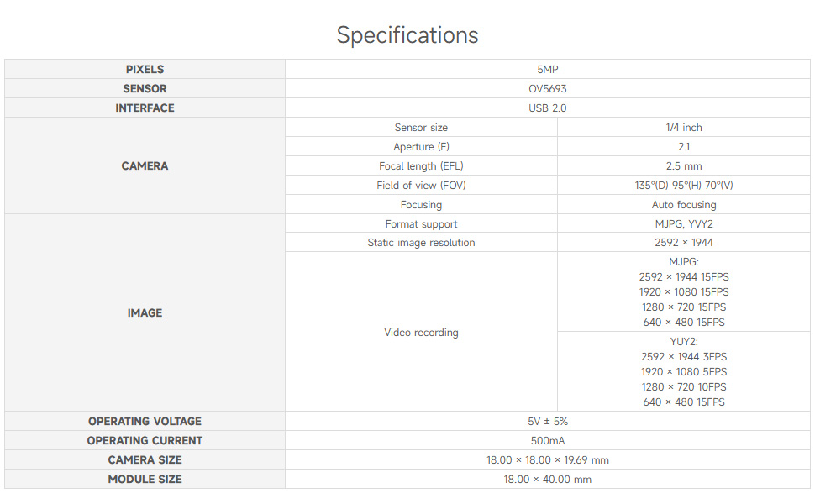Click the 18.00 × 18.00 × 19.69 mm value

(x=547, y=459)
